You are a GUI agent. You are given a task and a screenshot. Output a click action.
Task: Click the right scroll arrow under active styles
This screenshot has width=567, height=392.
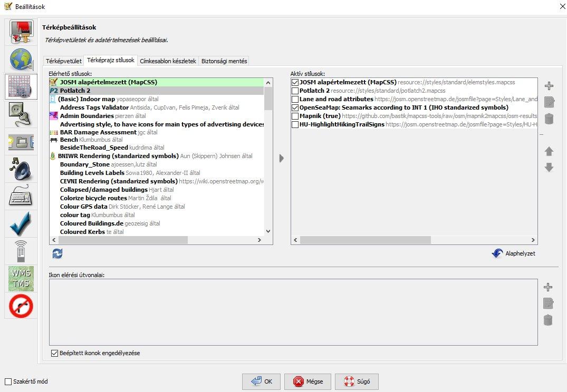[533, 240]
